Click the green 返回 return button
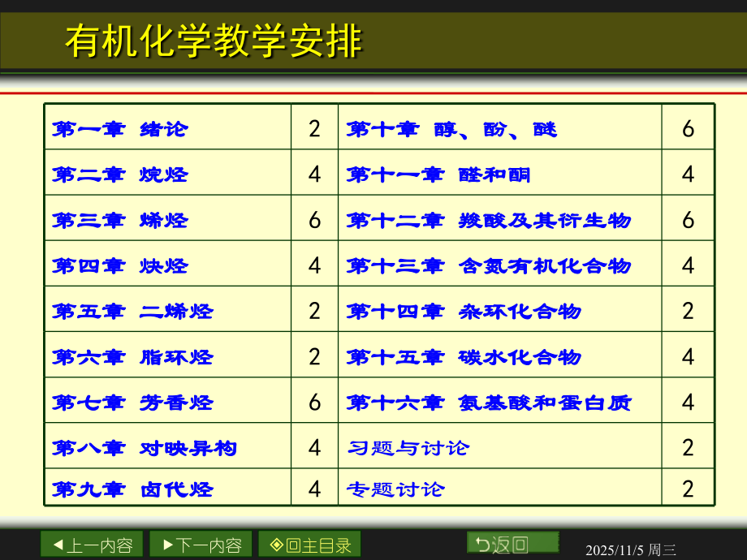This screenshot has width=747, height=560. 513,543
